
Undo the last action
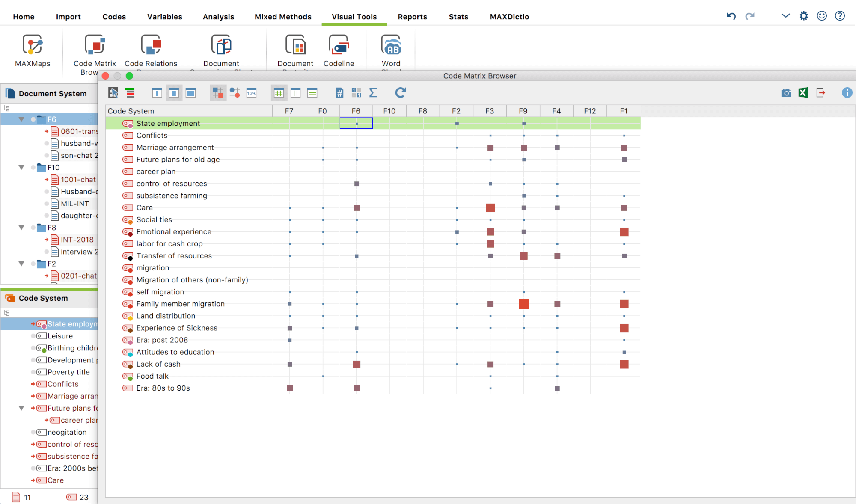click(731, 16)
